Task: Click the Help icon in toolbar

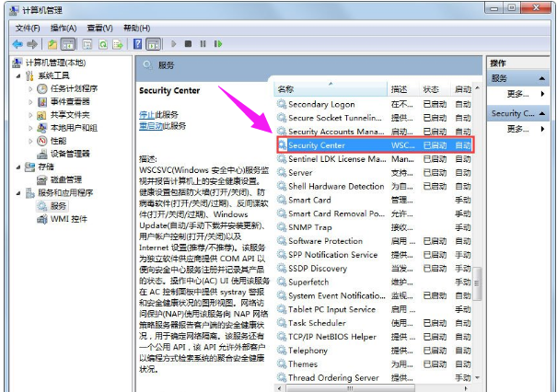Action: (x=138, y=43)
